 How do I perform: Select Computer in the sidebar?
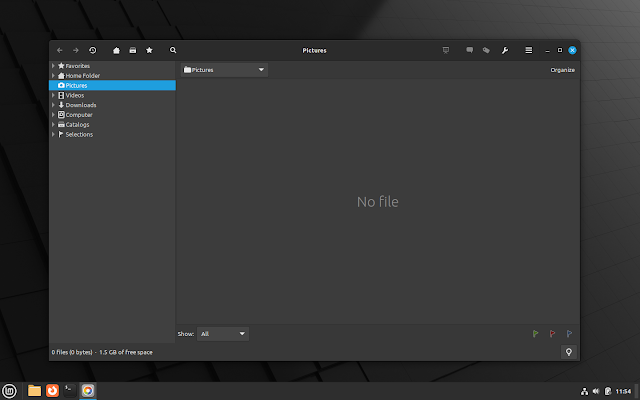112,115
